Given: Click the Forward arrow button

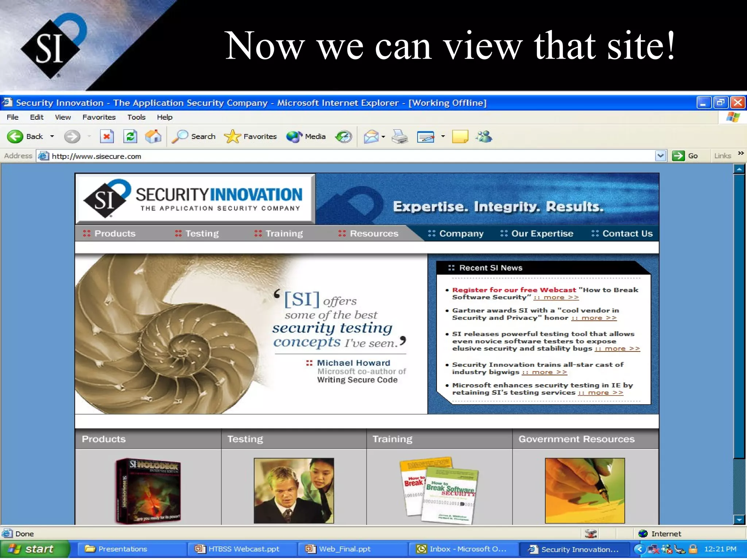Looking at the screenshot, I should (72, 137).
